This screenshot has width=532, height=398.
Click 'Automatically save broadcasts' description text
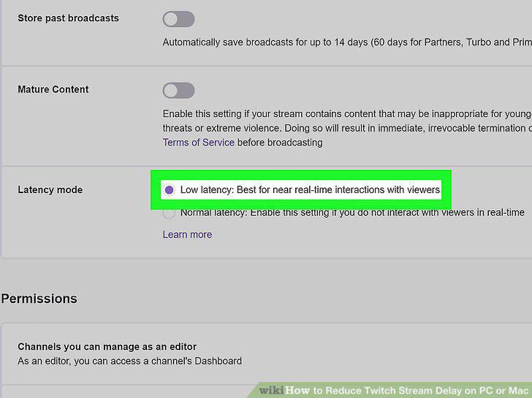pos(347,42)
